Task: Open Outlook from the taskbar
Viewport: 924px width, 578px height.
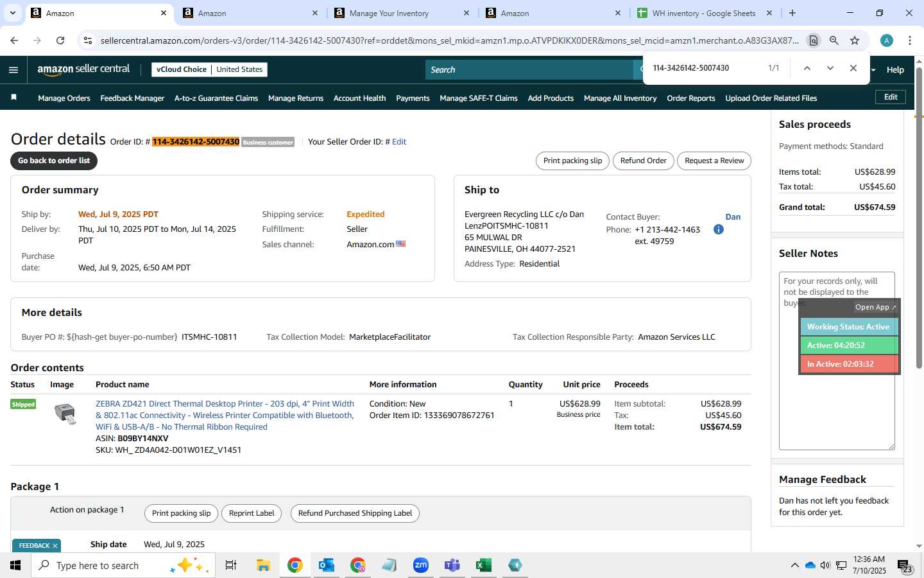Action: (x=327, y=565)
